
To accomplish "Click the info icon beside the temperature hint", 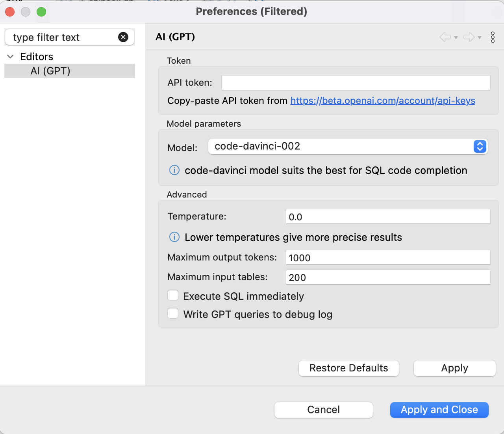I will tap(174, 237).
